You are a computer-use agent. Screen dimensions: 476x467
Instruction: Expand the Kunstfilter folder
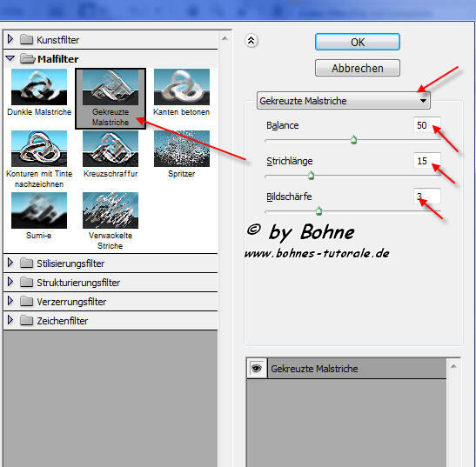10,39
